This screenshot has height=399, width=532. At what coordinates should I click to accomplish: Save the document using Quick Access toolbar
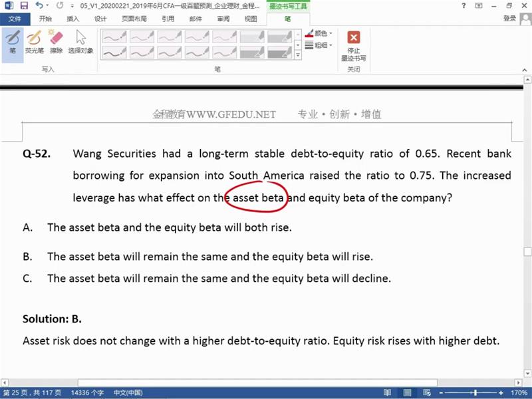(24, 5)
